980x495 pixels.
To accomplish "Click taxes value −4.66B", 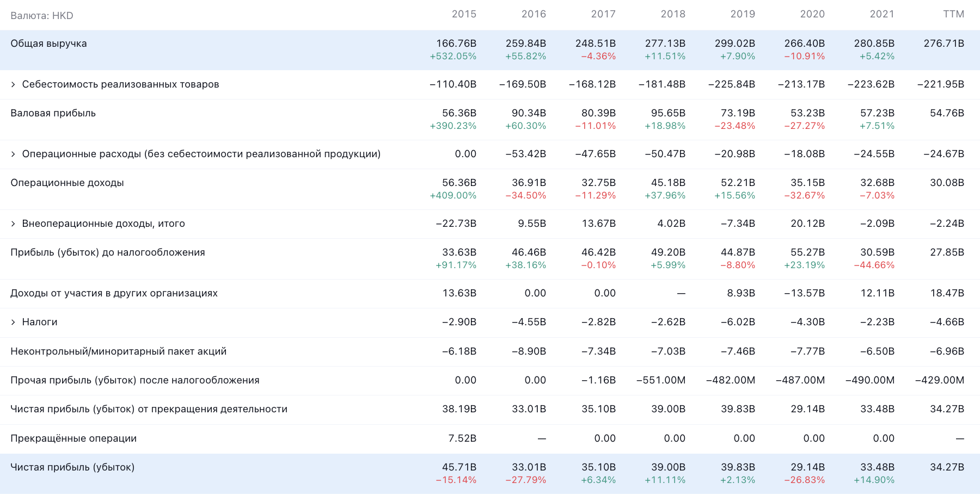I will (947, 322).
